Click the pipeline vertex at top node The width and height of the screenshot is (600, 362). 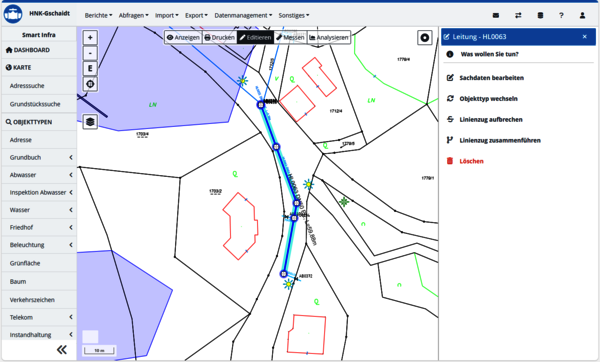click(x=261, y=104)
